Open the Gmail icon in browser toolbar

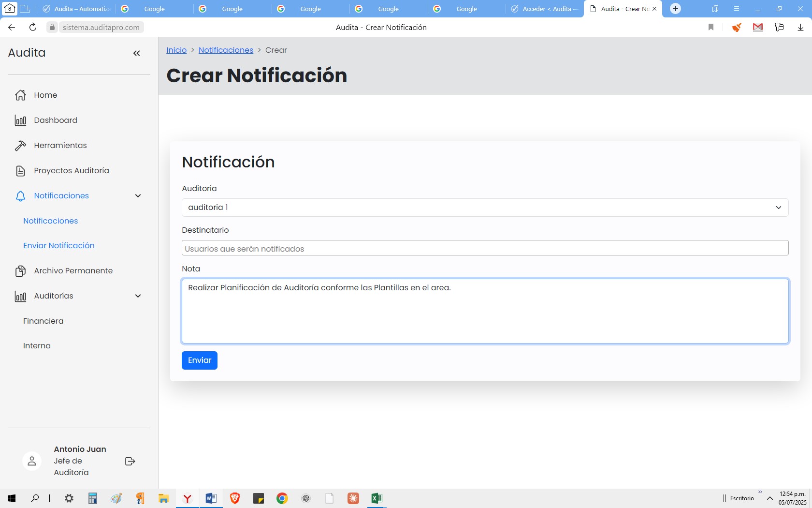[757, 28]
